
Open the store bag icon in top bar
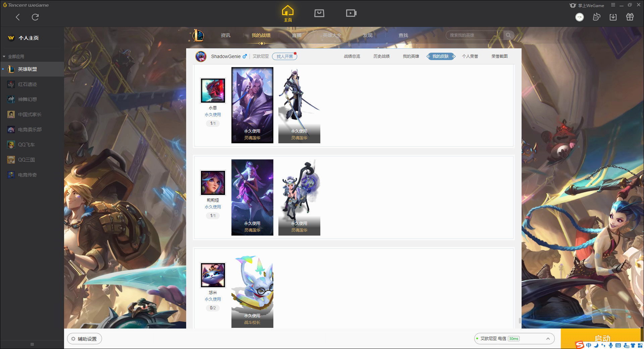pyautogui.click(x=319, y=13)
